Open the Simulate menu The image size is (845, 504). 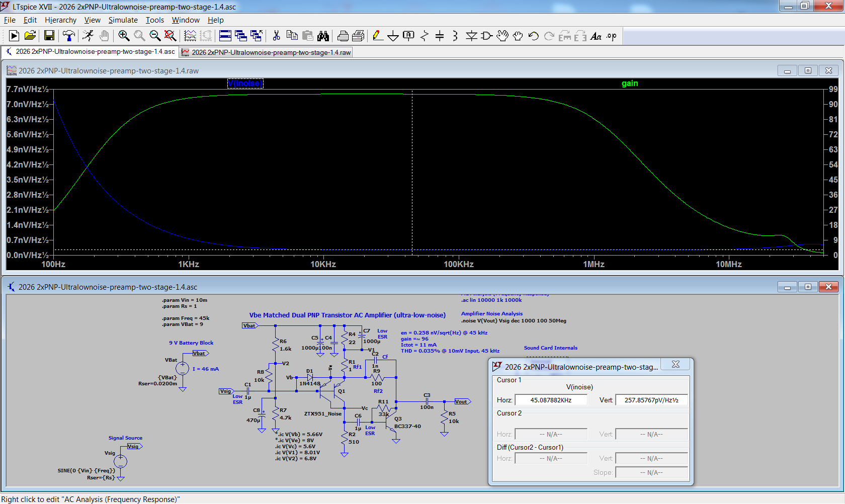click(123, 20)
